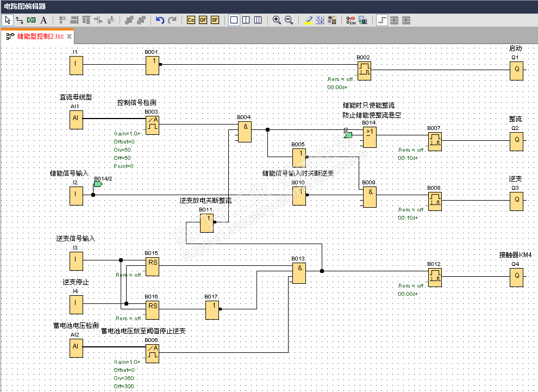
Task: Select RS latch block B015
Action: 153,267
